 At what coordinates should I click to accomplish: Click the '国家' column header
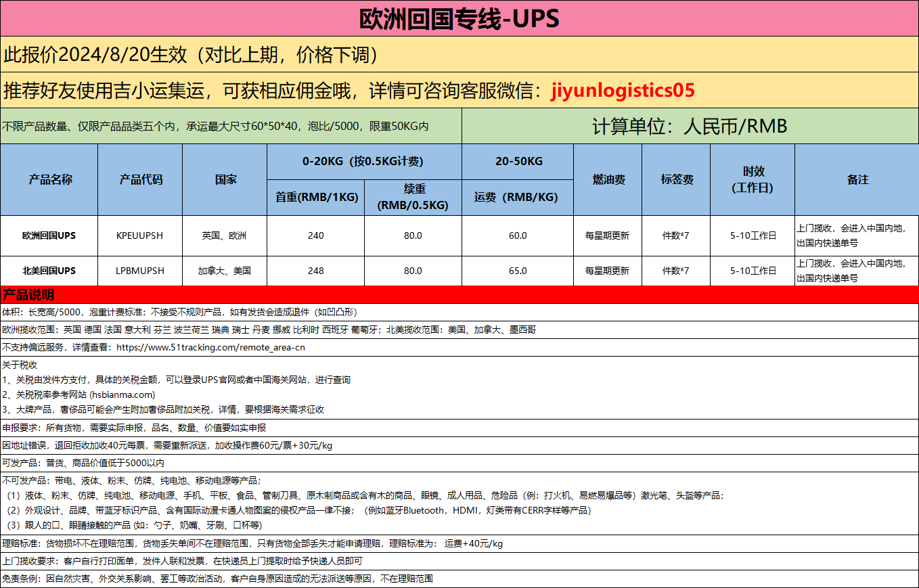[x=225, y=180]
